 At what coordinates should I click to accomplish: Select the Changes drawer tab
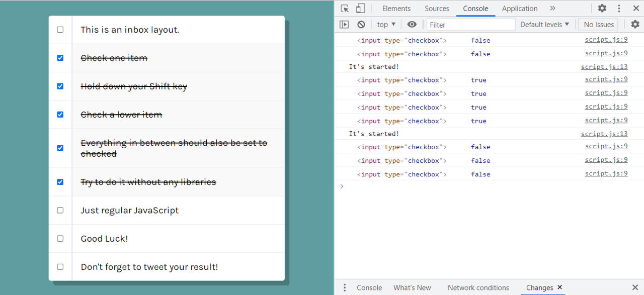coord(539,287)
